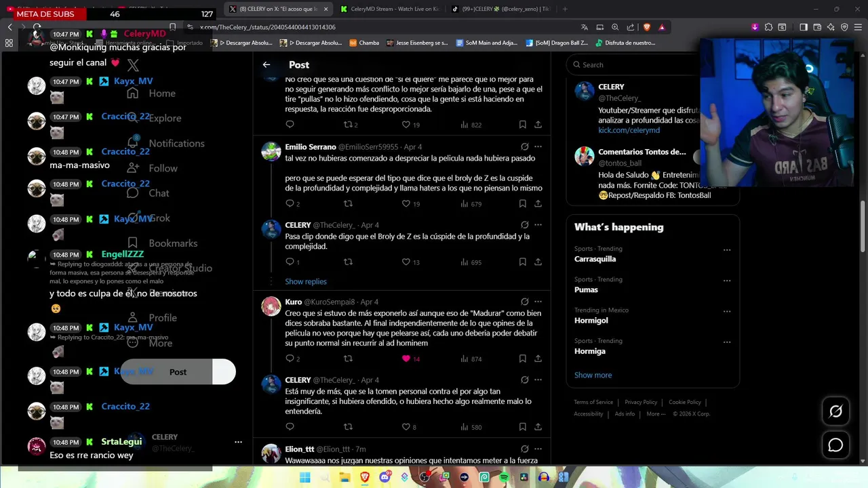Click Show replies under CELERY's reply
868x488 pixels.
click(x=306, y=281)
